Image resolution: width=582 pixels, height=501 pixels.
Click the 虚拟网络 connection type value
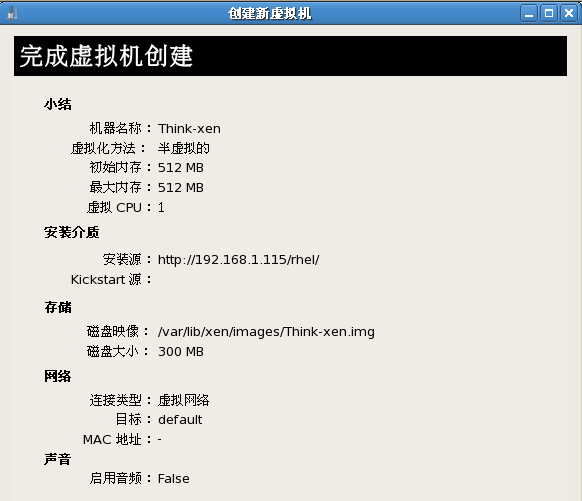[x=184, y=400]
